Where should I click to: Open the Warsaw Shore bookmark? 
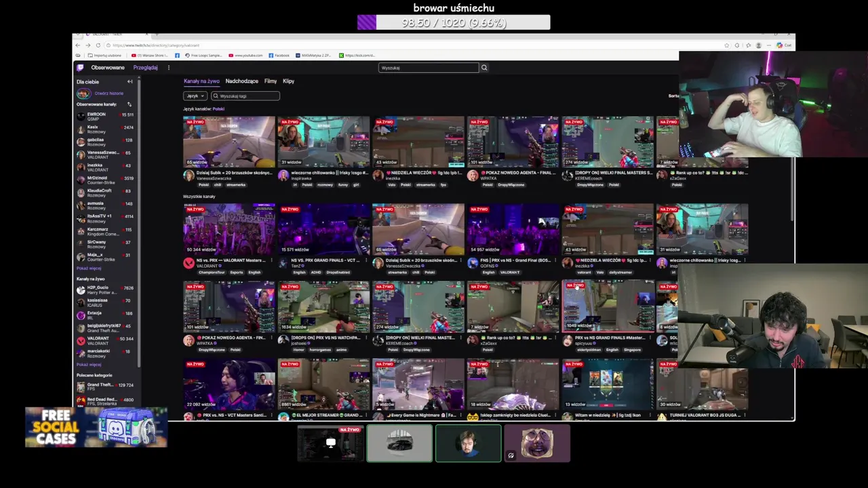151,56
